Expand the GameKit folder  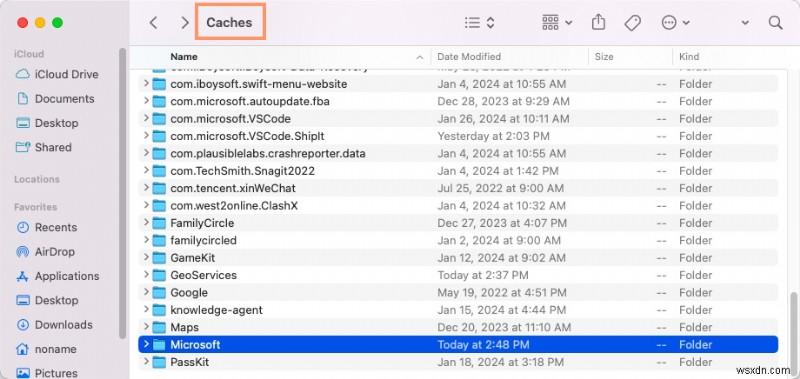click(146, 258)
